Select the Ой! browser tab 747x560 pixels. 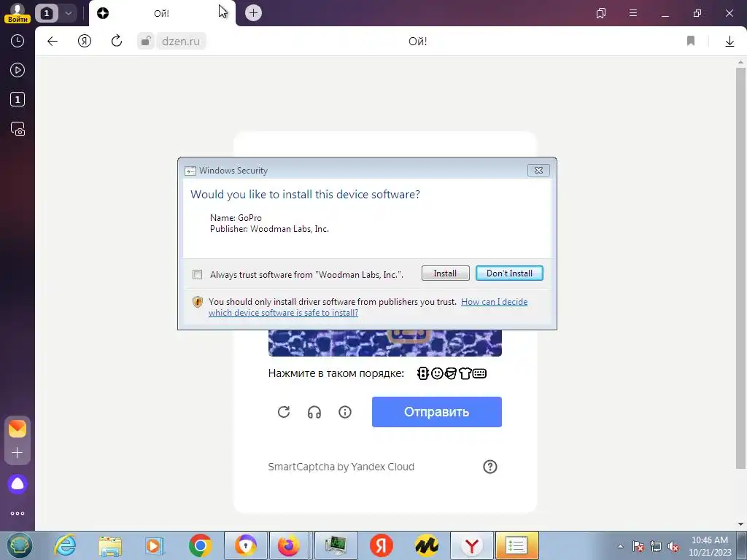point(161,13)
